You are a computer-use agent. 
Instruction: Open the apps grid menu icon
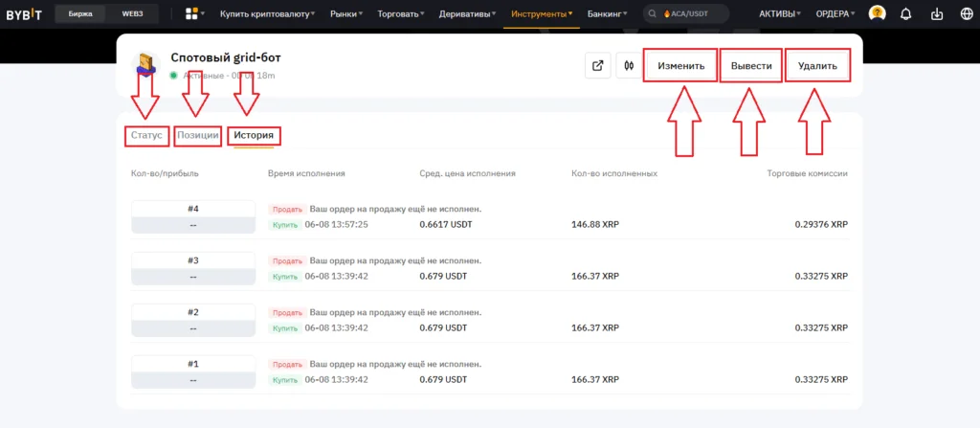coord(191,13)
